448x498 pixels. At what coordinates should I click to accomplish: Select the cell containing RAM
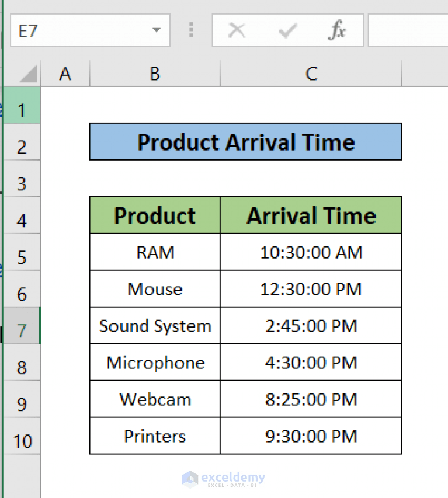tap(154, 252)
